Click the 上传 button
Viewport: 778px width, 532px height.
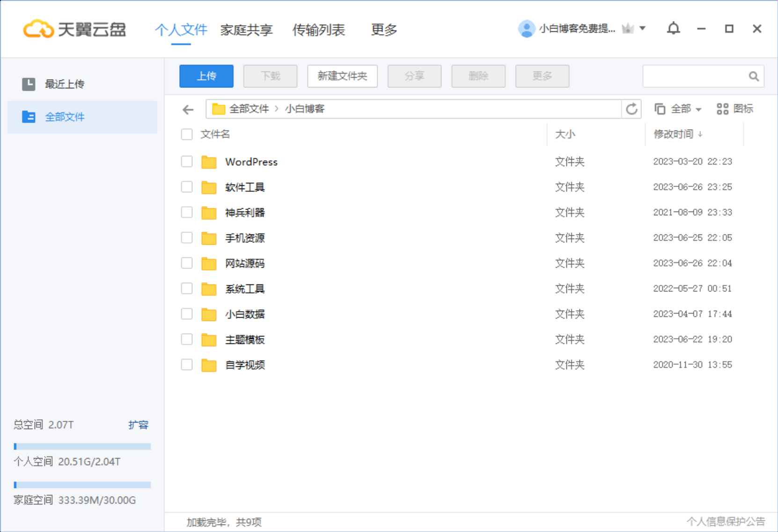coord(206,76)
